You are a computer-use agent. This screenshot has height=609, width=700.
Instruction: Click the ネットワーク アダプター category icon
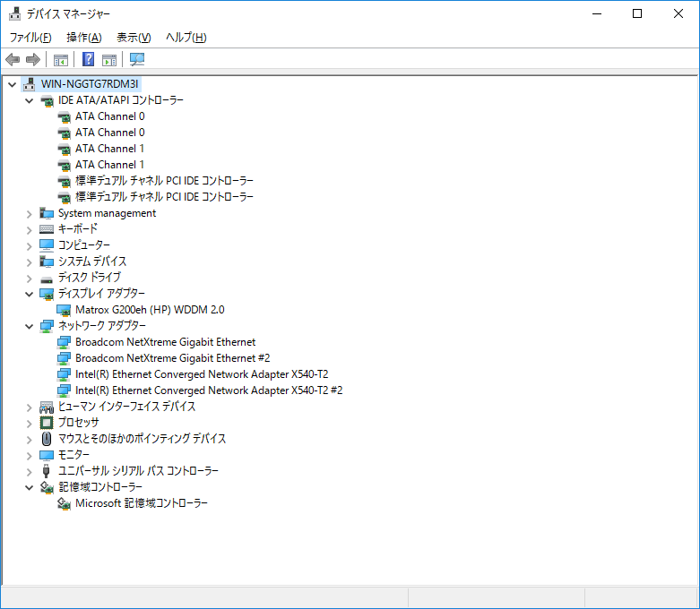tap(47, 326)
